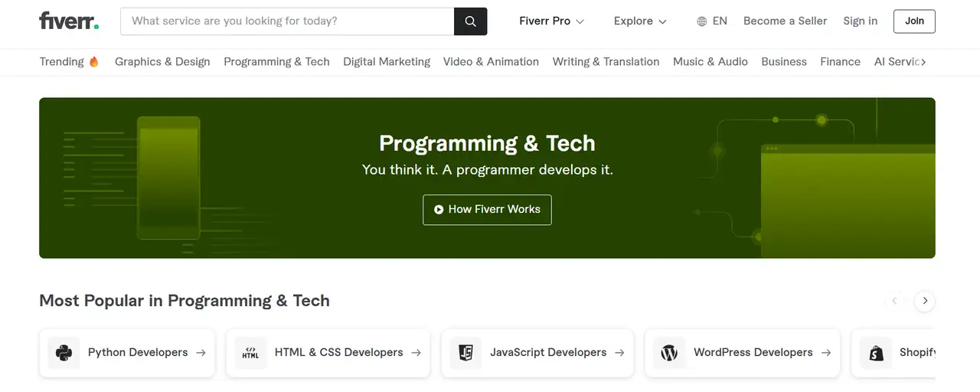Open the Fiverr Pro dropdown
Viewport: 980px width, 392px height.
[551, 21]
